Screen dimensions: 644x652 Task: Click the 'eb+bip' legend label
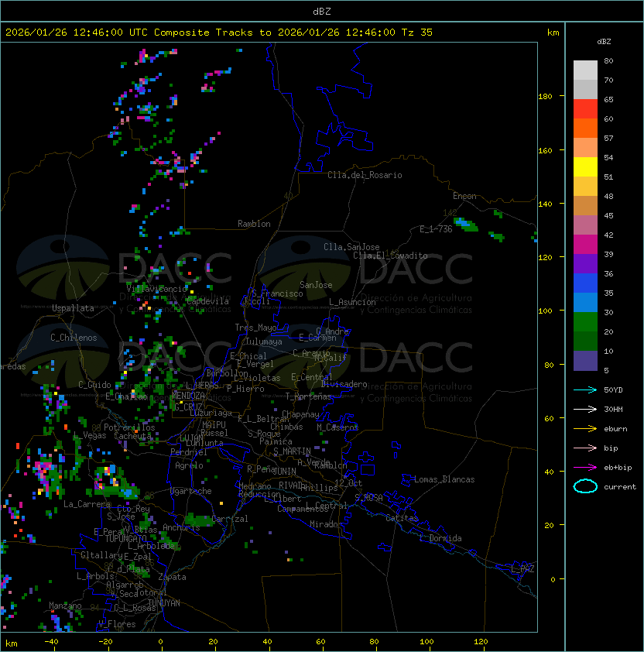(x=618, y=468)
